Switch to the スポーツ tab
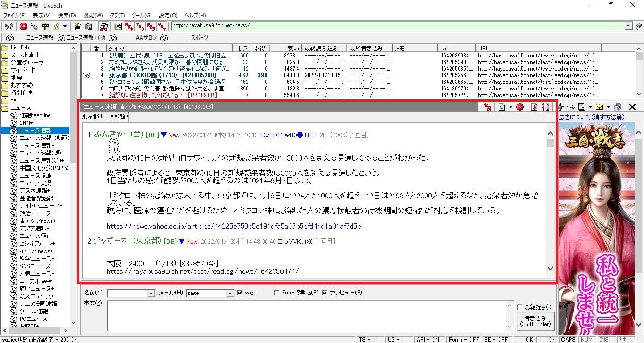This screenshot has height=343, width=644. pos(200,38)
